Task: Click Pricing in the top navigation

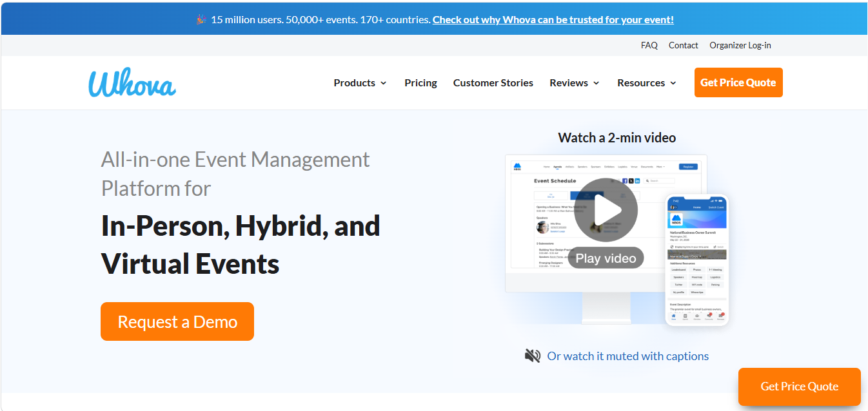Action: [x=420, y=82]
